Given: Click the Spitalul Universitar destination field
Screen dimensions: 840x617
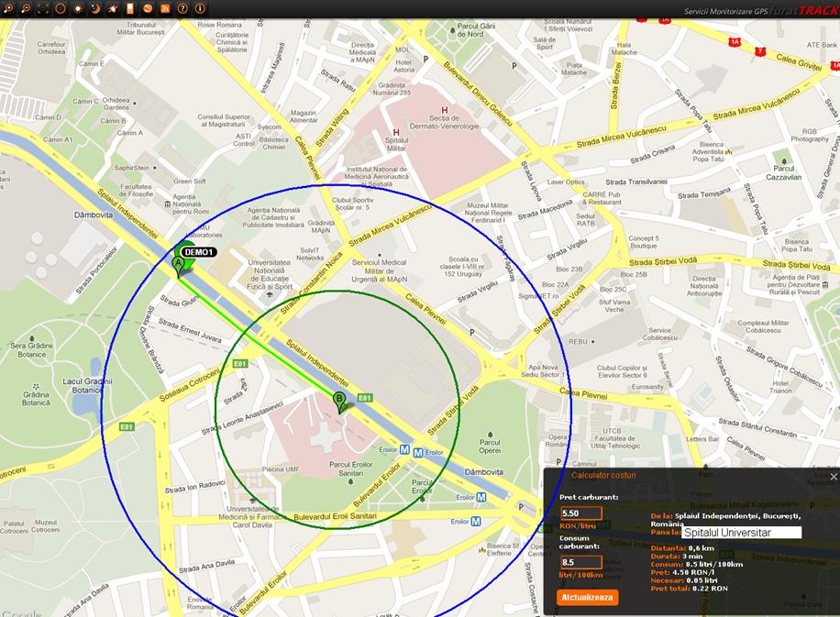Looking at the screenshot, I should (742, 533).
